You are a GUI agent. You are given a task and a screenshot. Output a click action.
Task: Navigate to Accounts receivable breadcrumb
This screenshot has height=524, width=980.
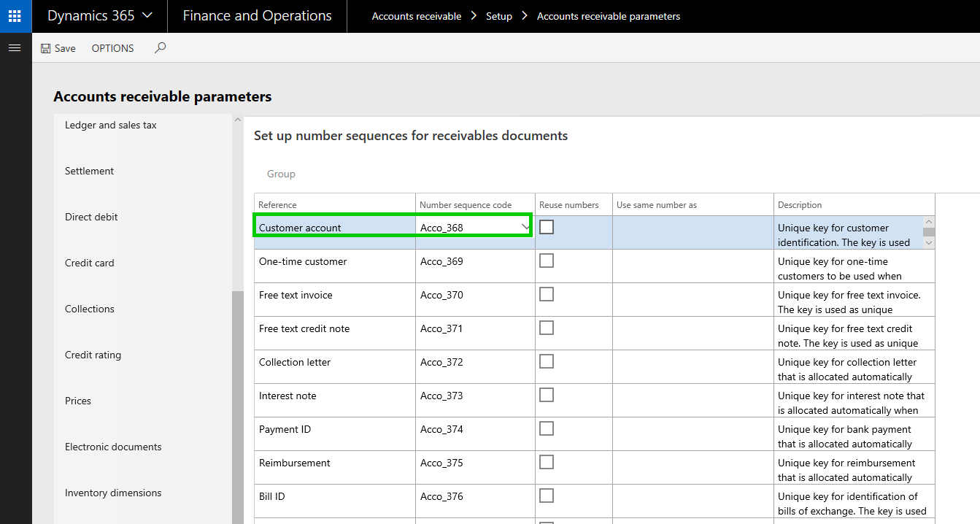[416, 16]
